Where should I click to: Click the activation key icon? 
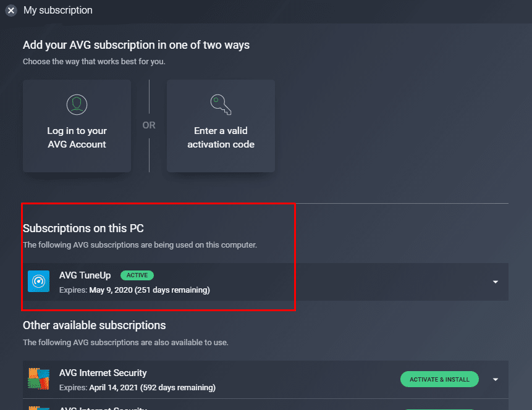(221, 104)
